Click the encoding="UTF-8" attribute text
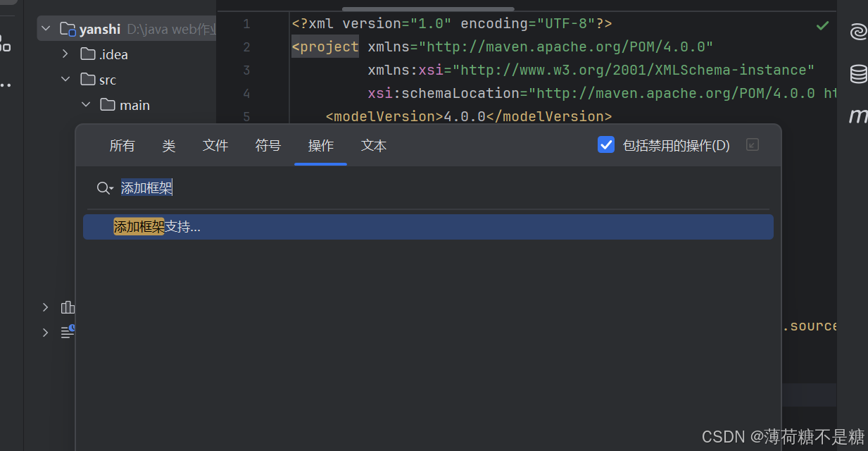868x451 pixels. 528,24
